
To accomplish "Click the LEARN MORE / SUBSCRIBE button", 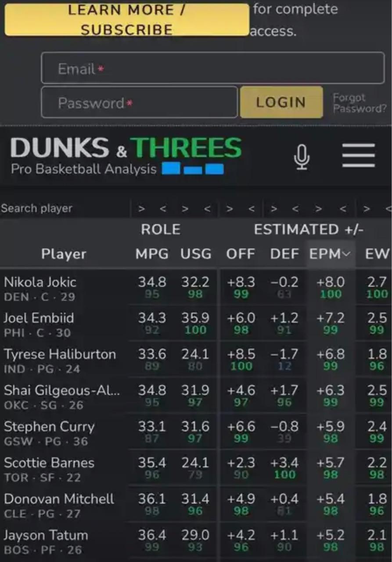I will point(127,19).
